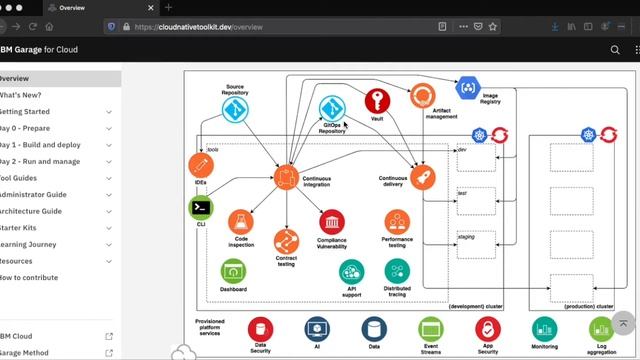Click the Artifact management icon
Screen dimensions: 640x360
(x=422, y=96)
